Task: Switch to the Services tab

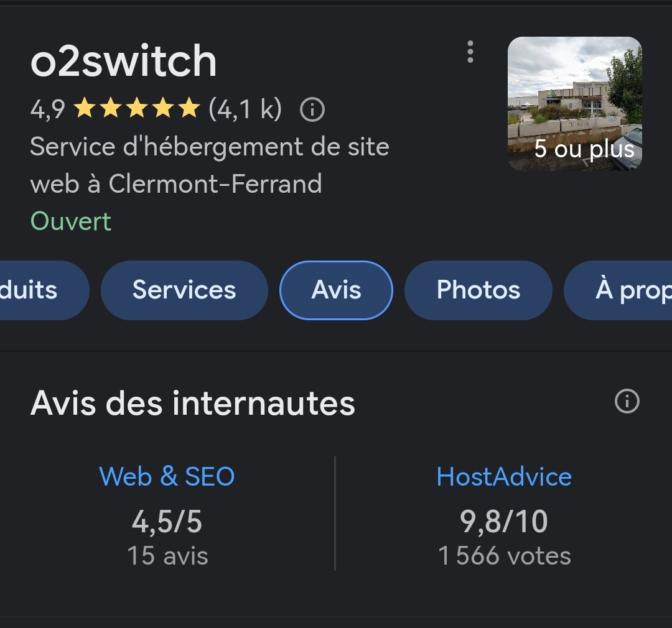Action: (x=184, y=290)
